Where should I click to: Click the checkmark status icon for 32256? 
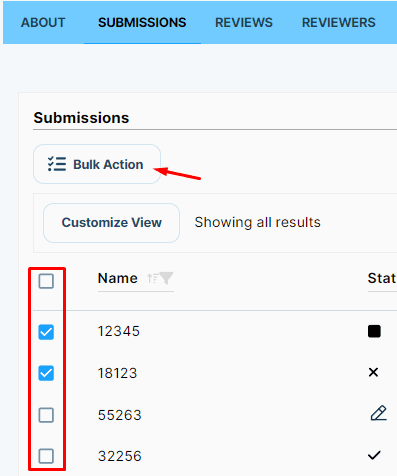(374, 455)
